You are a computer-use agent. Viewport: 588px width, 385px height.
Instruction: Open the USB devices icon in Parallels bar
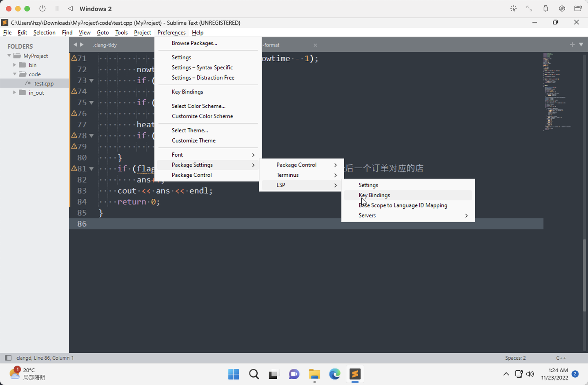coord(546,9)
